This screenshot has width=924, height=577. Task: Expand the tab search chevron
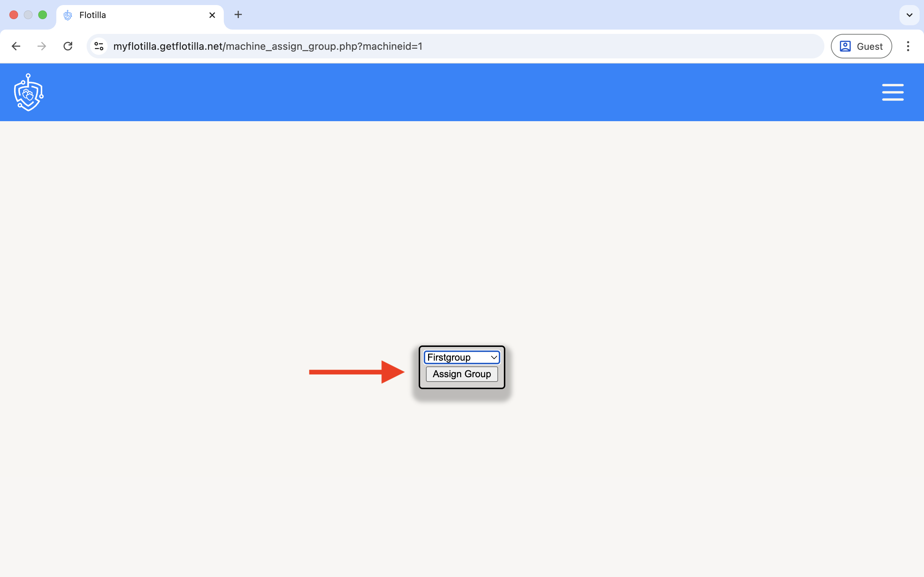click(x=909, y=15)
